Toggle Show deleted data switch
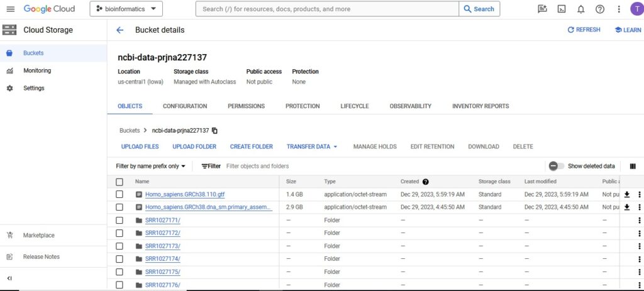The width and height of the screenshot is (644, 291). (x=556, y=166)
